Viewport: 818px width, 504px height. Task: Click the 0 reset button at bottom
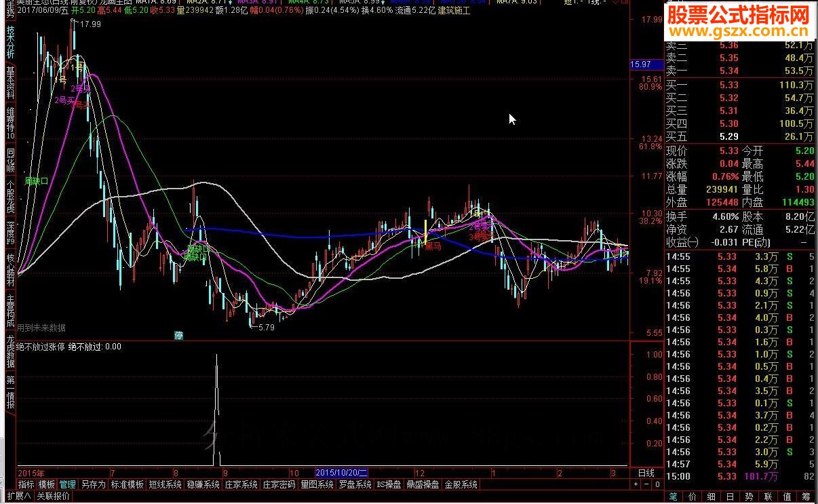[x=657, y=484]
